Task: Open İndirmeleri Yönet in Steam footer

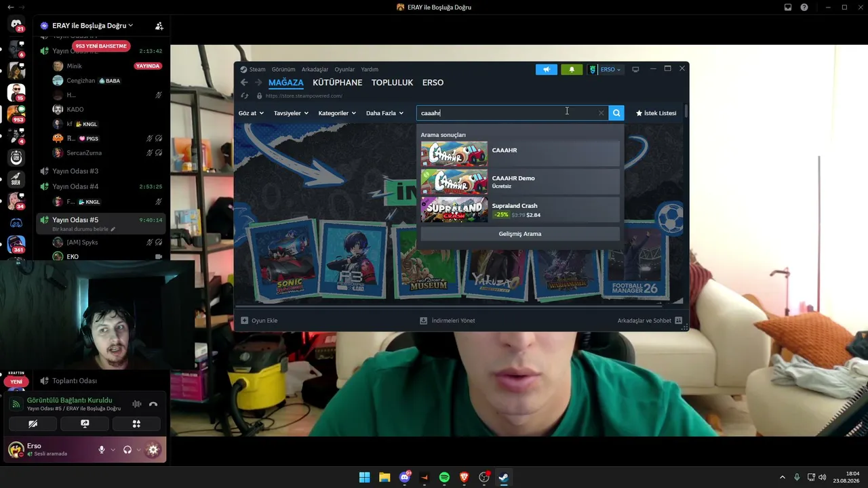Action: click(x=448, y=321)
